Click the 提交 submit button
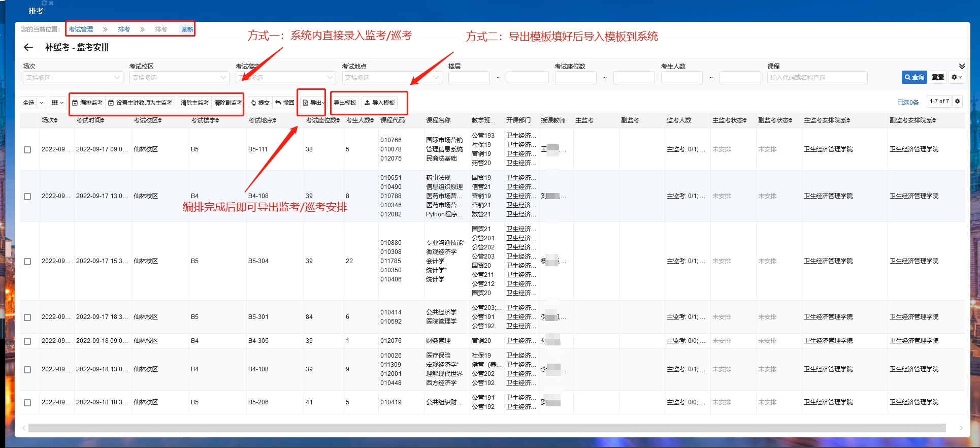The width and height of the screenshot is (980, 448). (260, 103)
